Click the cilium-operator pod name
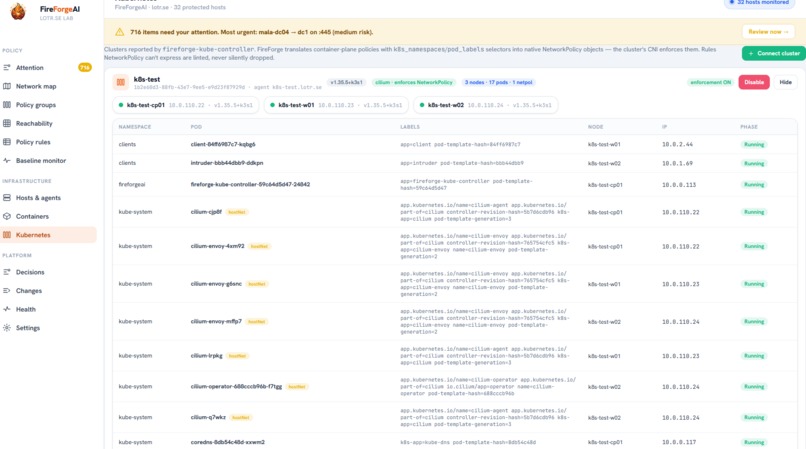The image size is (806, 449). pos(236,387)
